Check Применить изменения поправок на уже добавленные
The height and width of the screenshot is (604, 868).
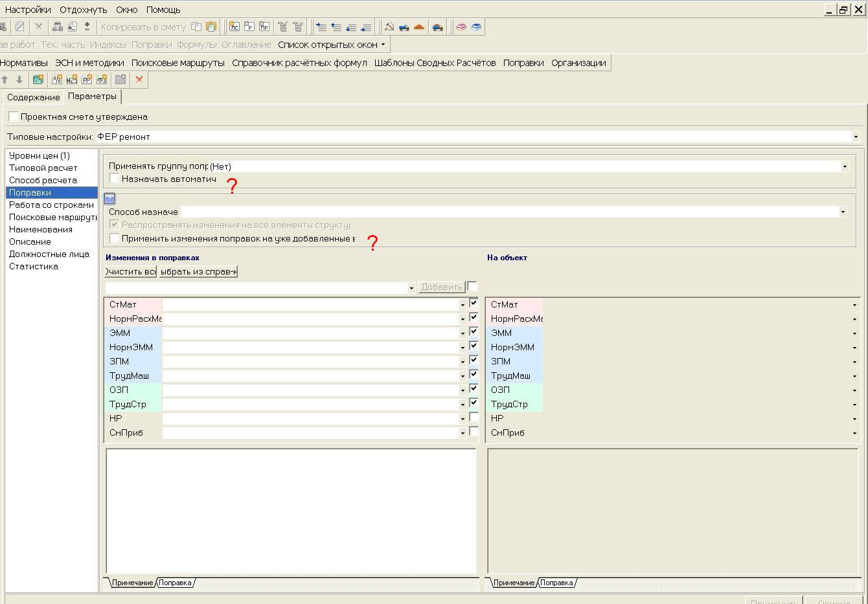pos(115,238)
